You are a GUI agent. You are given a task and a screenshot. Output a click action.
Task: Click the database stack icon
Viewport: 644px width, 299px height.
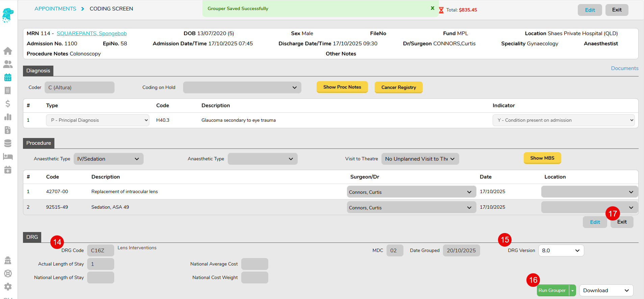(x=8, y=143)
